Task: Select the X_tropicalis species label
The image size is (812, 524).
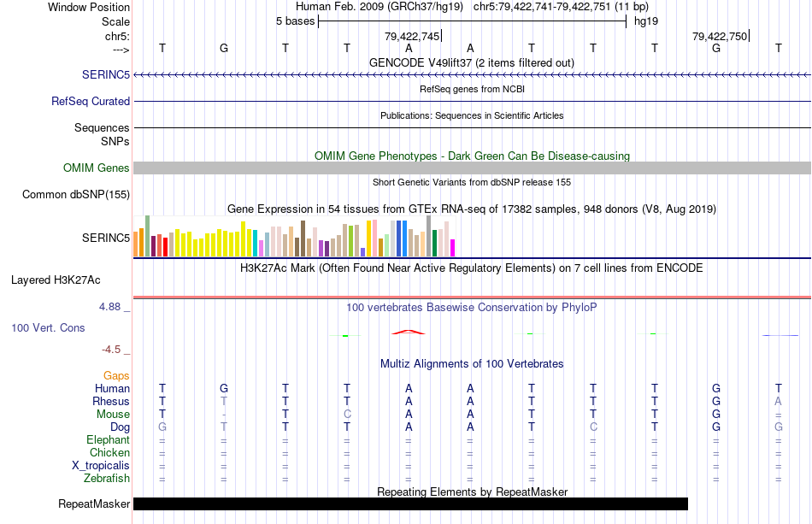Action: (101, 466)
